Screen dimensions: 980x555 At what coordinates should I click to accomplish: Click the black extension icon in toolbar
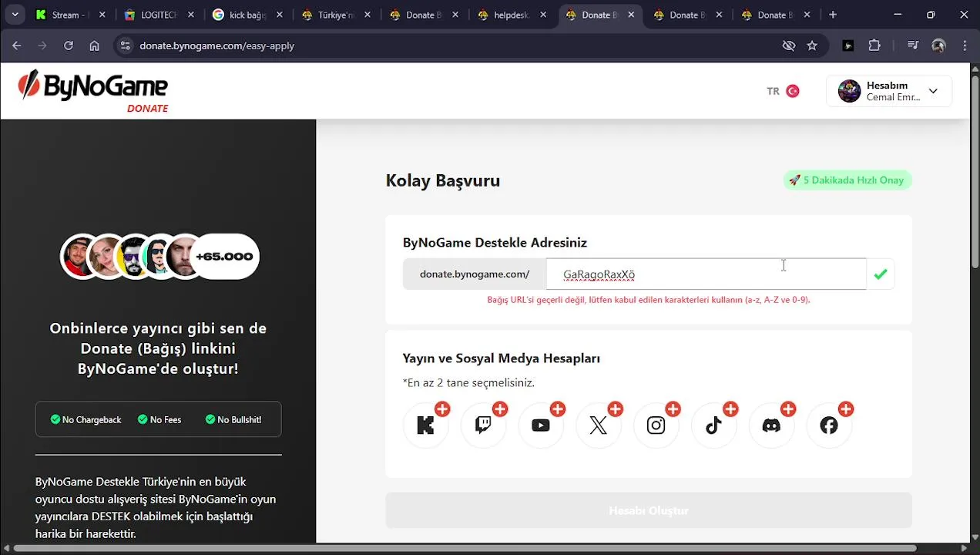(x=848, y=45)
